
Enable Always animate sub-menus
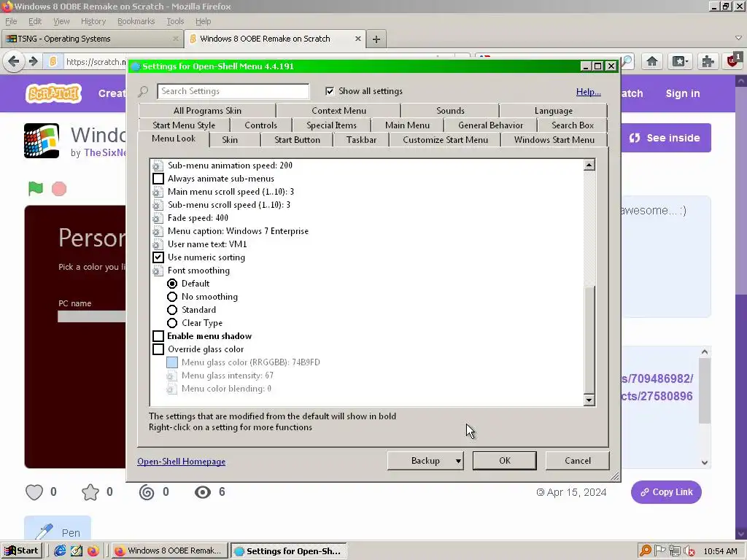tap(158, 179)
